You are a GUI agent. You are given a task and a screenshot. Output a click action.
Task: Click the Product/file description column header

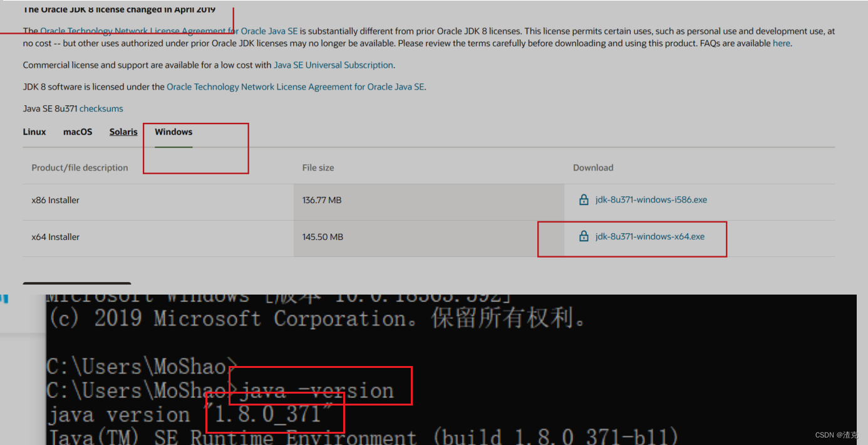[x=80, y=167]
